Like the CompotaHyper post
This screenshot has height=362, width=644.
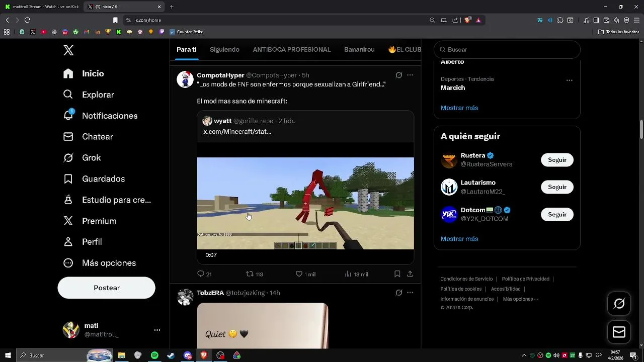click(x=305, y=274)
